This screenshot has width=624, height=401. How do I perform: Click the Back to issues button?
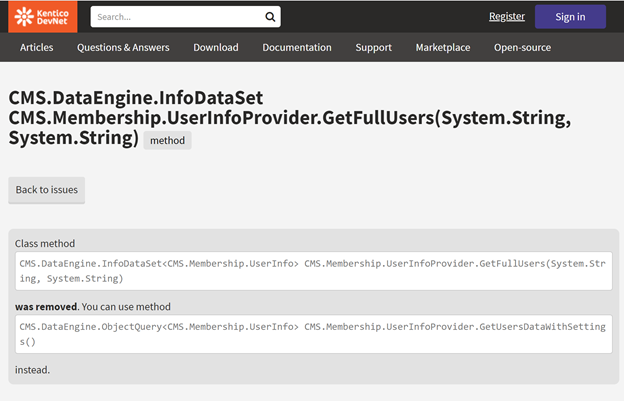point(47,190)
